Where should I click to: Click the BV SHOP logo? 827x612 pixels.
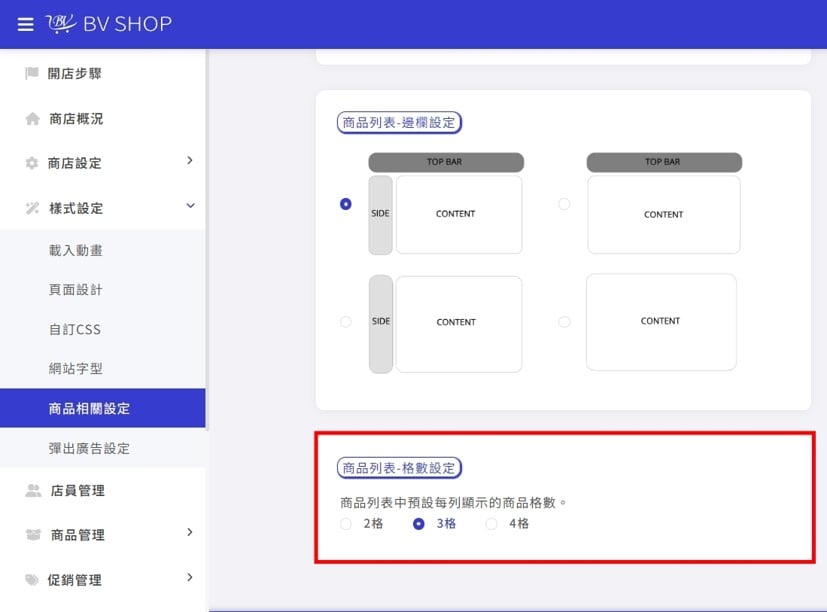tap(109, 24)
